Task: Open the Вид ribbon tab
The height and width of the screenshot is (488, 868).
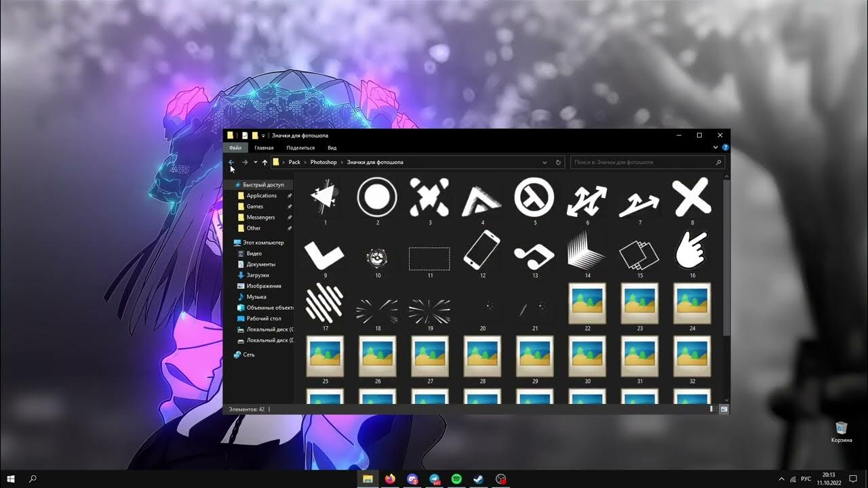Action: coord(332,148)
